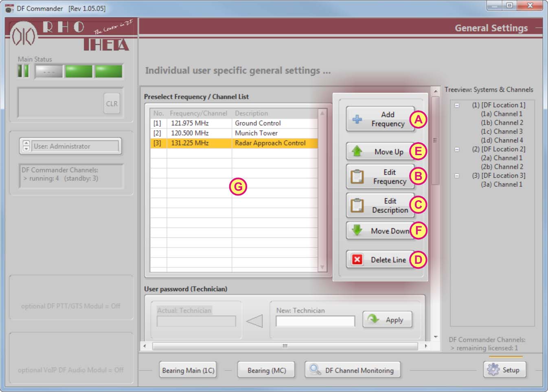Screen dimensions: 548x392
Task: Open the Bearing Main (1C) view
Action: coord(188,370)
